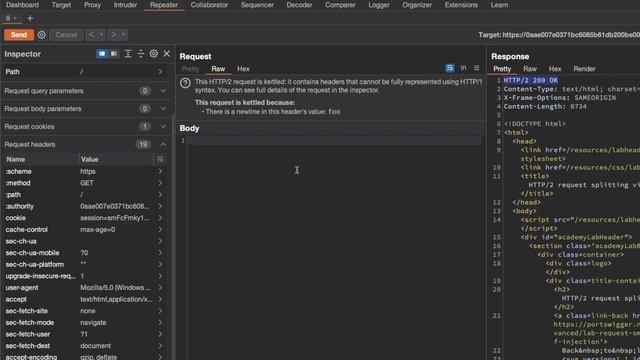Select request Hex view tab

coord(243,69)
